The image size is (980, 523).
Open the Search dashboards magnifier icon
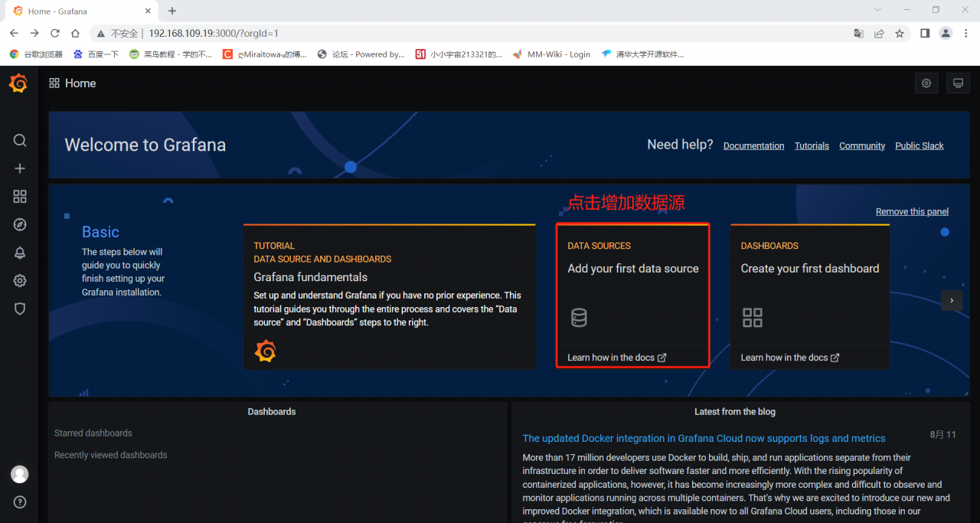click(x=20, y=140)
